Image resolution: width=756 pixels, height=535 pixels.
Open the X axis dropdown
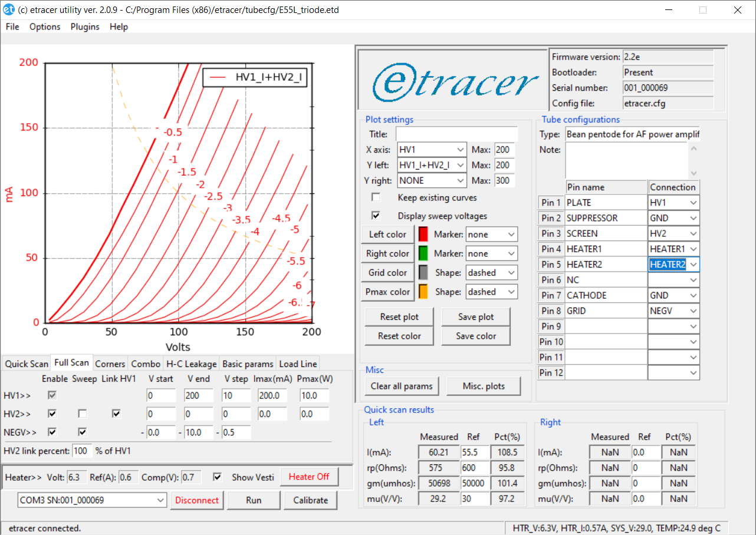(x=432, y=150)
